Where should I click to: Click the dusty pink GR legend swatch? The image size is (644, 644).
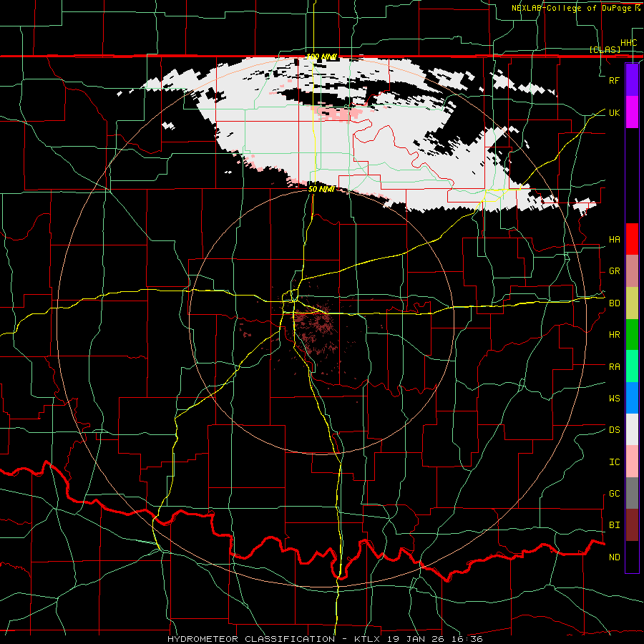point(632,271)
